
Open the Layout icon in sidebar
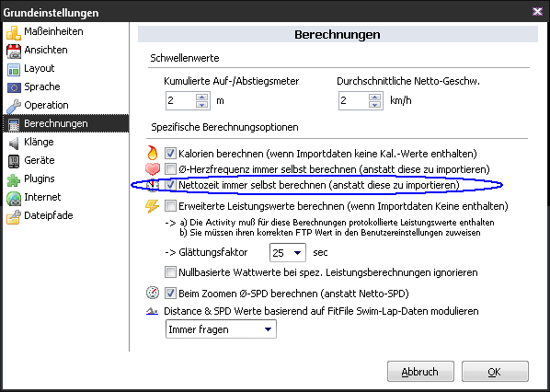pos(14,70)
